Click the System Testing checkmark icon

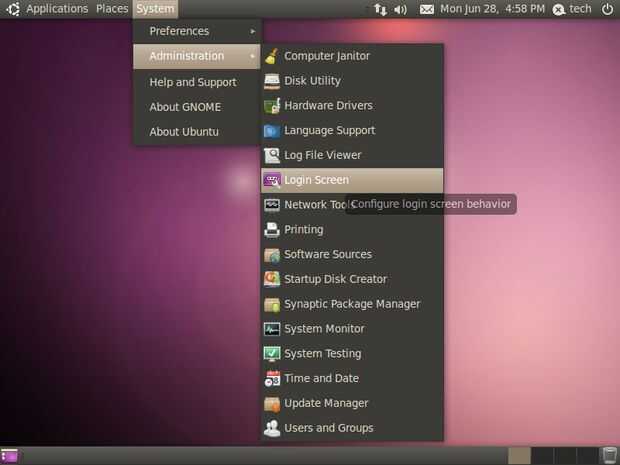tap(272, 354)
